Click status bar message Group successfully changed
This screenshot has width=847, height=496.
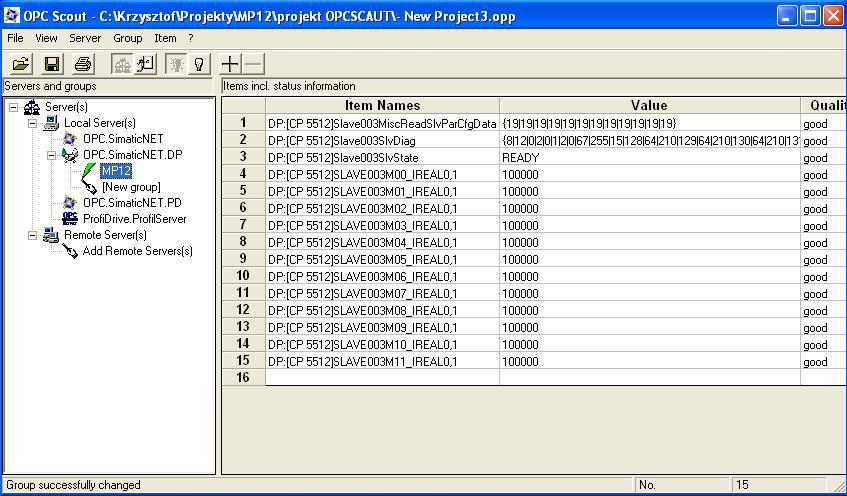[x=73, y=485]
